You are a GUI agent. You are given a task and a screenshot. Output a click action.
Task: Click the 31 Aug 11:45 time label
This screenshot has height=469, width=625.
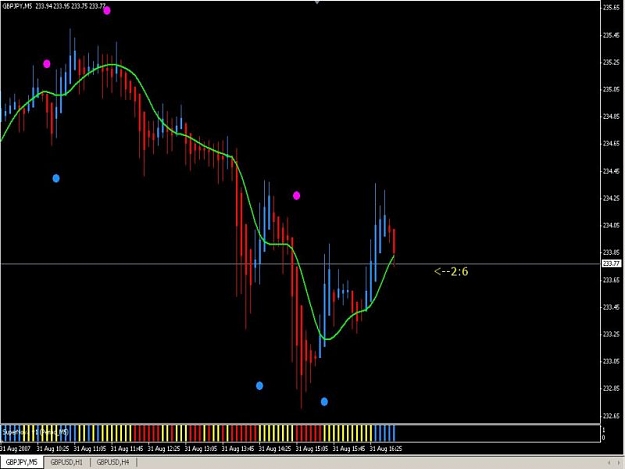point(127,449)
